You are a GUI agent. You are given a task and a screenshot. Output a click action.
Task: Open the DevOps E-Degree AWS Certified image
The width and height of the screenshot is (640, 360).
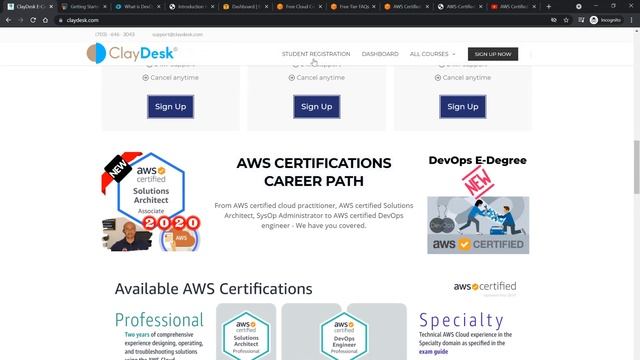click(x=478, y=225)
